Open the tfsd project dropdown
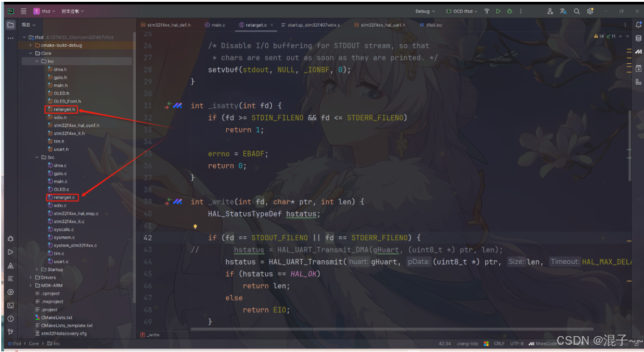 pos(44,11)
